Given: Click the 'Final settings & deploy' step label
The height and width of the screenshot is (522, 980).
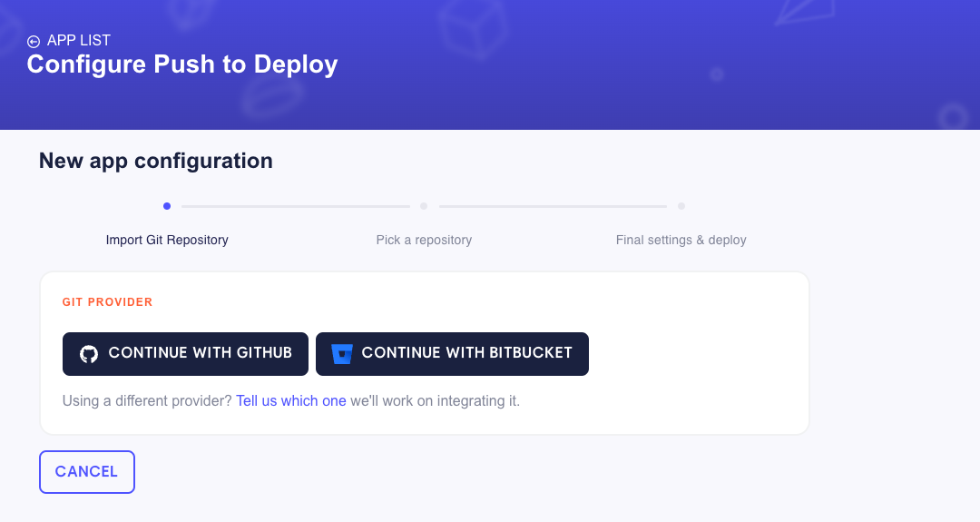Looking at the screenshot, I should (x=681, y=240).
